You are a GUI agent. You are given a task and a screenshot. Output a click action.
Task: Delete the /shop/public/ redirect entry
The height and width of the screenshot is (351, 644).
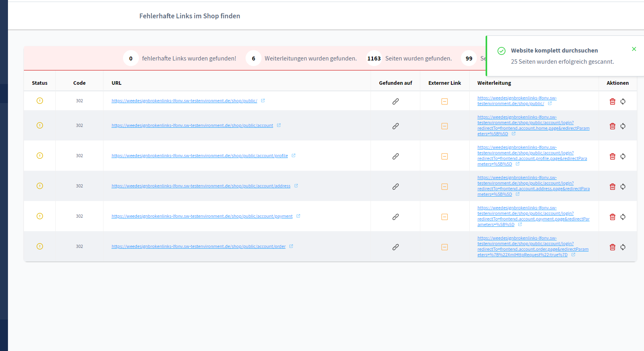tap(613, 101)
